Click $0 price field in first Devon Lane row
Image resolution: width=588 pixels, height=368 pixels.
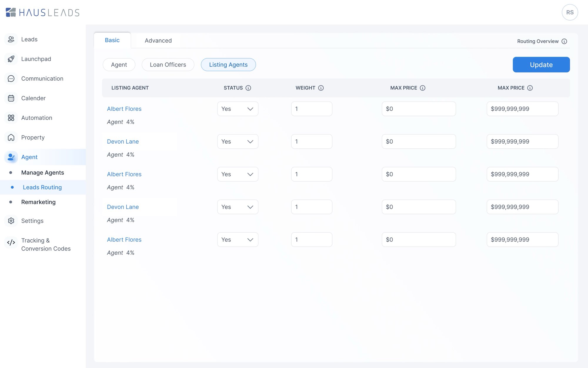(419, 141)
